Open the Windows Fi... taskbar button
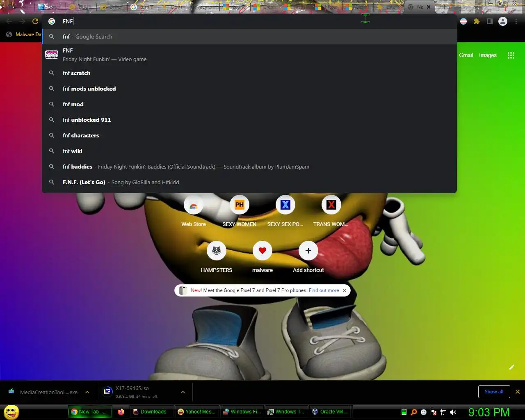 241,412
